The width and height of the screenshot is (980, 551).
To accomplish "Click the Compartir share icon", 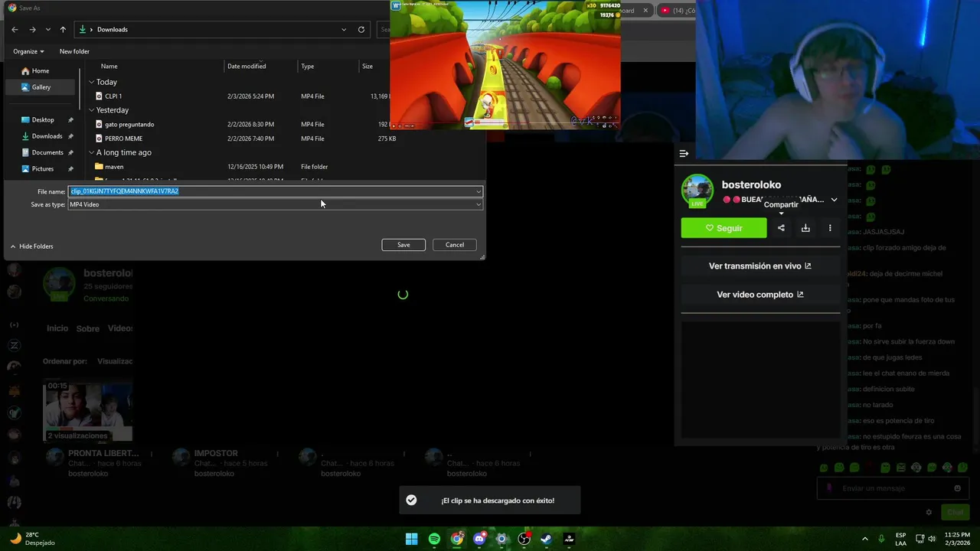I will tap(781, 228).
